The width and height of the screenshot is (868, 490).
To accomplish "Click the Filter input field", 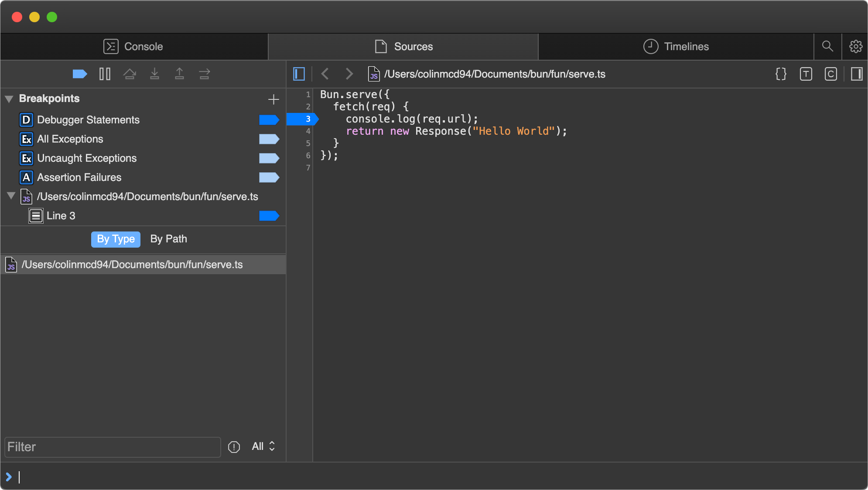I will [113, 447].
